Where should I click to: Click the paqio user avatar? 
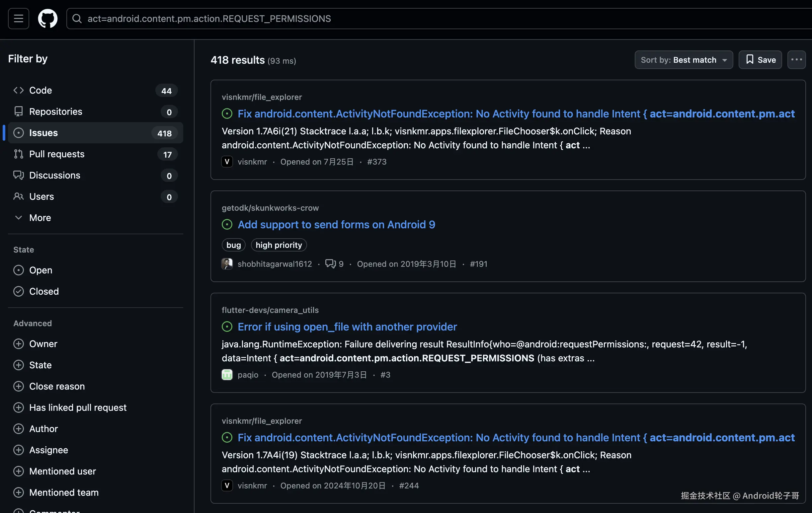pos(227,375)
